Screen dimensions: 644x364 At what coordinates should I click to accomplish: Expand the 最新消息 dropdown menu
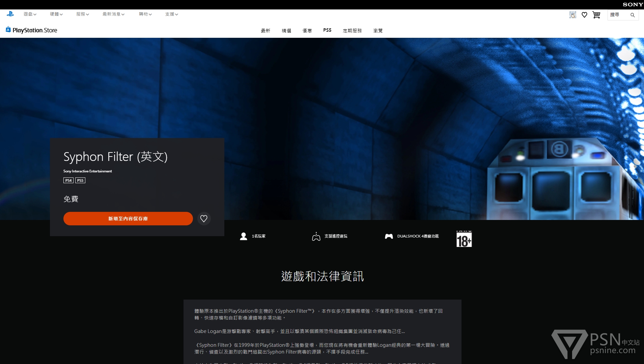click(x=114, y=14)
